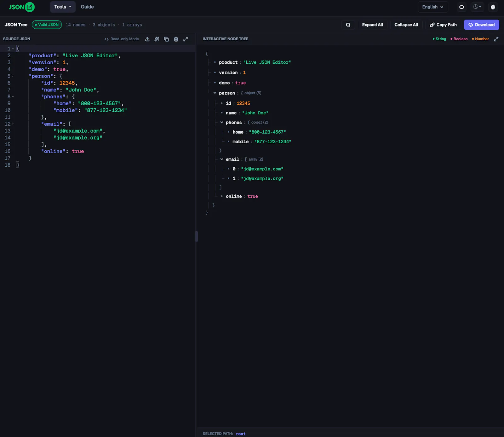Open the Tools menu
The height and width of the screenshot is (437, 504).
click(63, 7)
